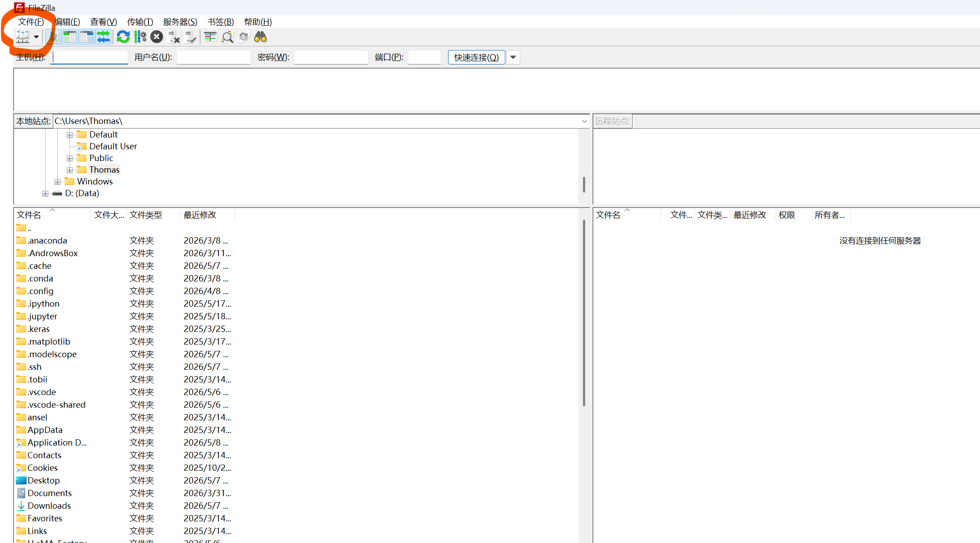Select the Links folder
The height and width of the screenshot is (543, 980).
coord(37,531)
